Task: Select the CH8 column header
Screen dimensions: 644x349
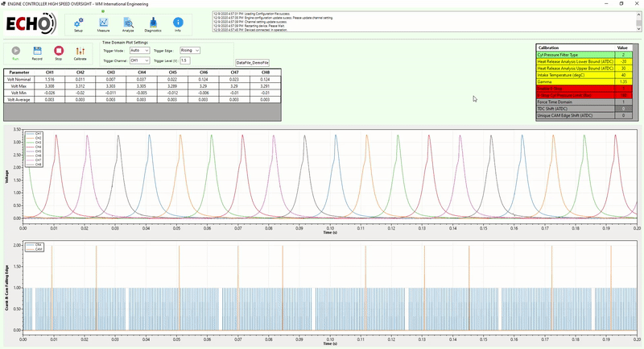Action: coord(266,73)
